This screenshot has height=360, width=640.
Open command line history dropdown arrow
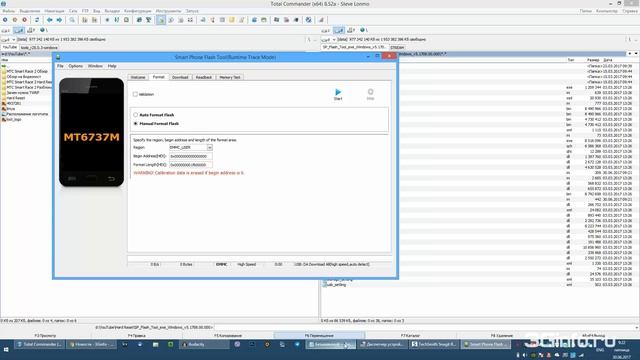tap(637, 327)
